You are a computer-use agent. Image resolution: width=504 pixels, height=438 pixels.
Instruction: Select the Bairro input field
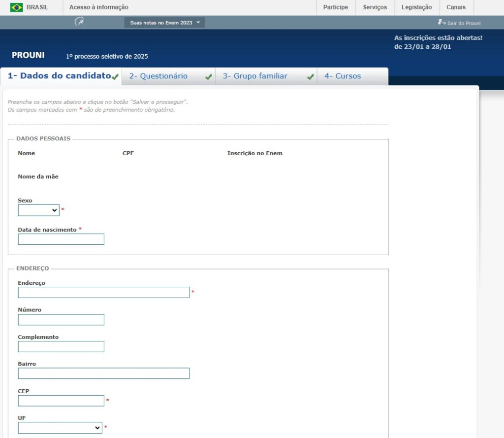pos(103,373)
